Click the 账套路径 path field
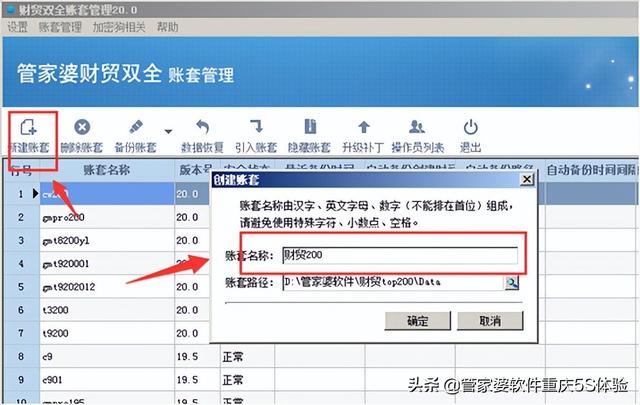Screen dimensions: 640x405 [393, 282]
